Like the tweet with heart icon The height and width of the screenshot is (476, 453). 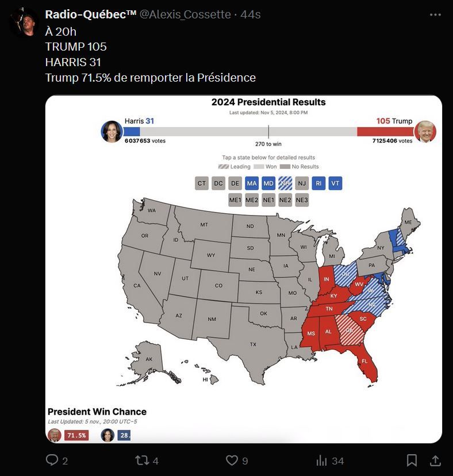(x=232, y=460)
